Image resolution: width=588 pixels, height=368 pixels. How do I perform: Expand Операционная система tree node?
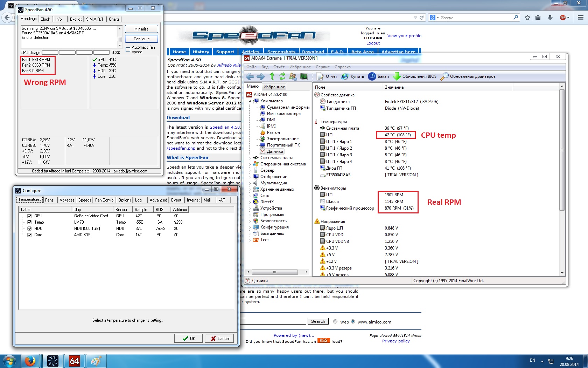pyautogui.click(x=250, y=164)
